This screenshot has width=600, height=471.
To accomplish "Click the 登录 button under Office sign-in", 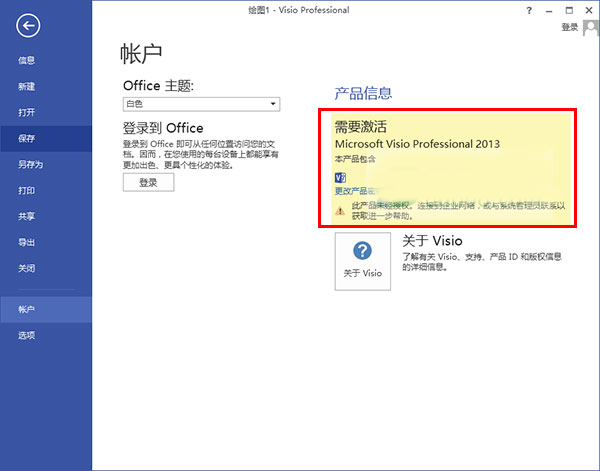I will tap(148, 183).
